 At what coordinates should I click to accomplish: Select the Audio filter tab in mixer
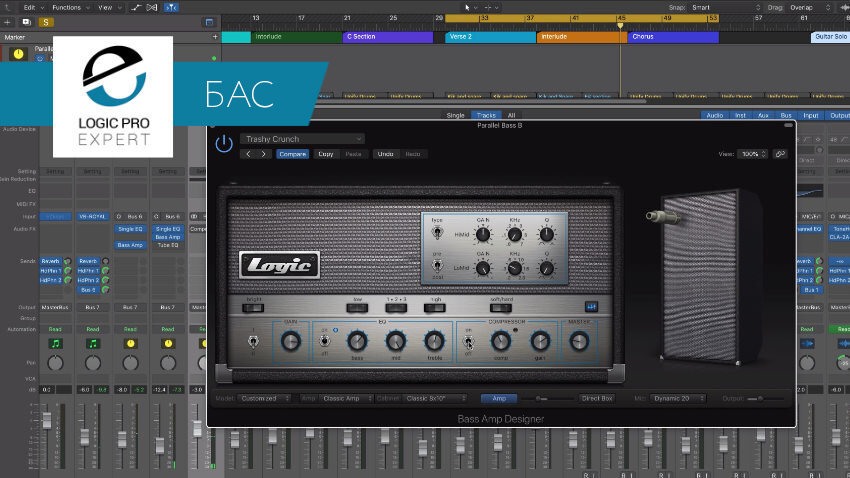(x=714, y=115)
